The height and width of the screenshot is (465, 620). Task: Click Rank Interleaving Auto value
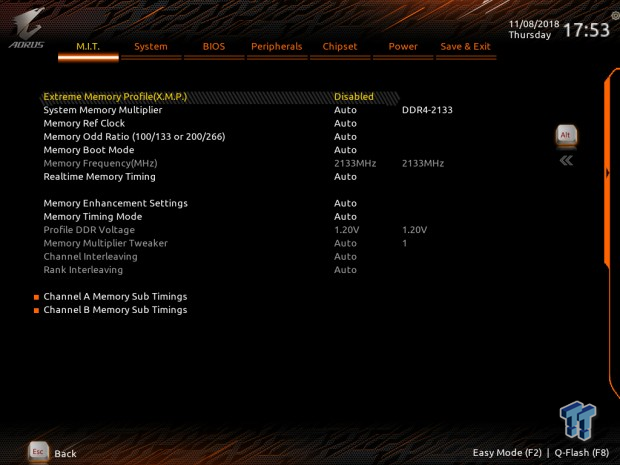tap(345, 270)
